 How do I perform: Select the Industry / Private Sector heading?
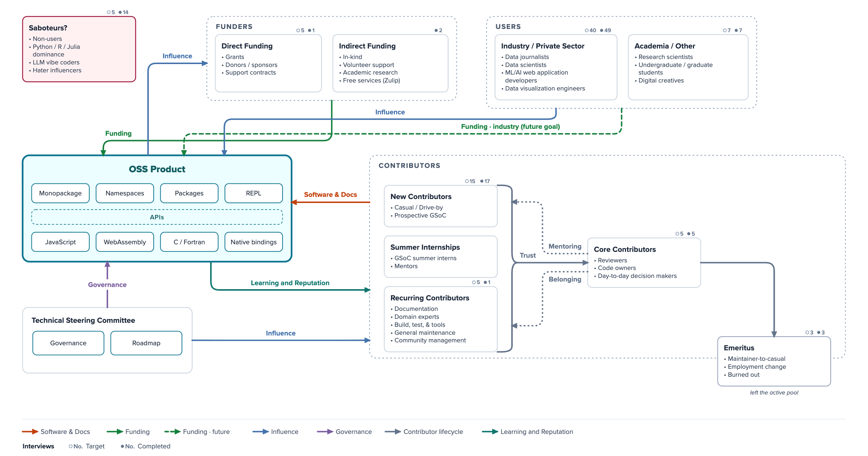pos(542,46)
